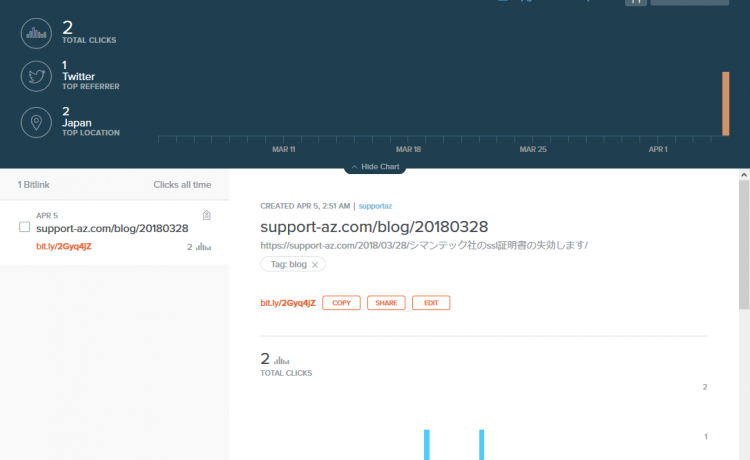Click the CREATED APR 5, 2:51 AM text
The height and width of the screenshot is (460, 750).
(x=305, y=206)
